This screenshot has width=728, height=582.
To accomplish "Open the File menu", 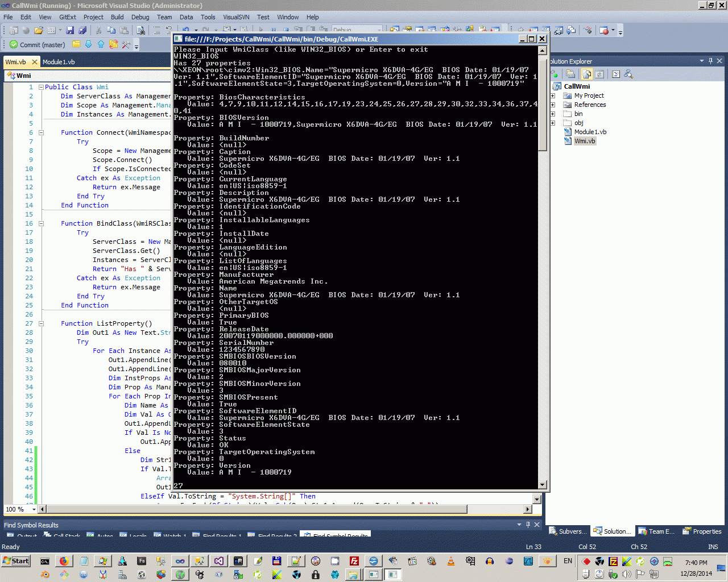I will tap(8, 17).
